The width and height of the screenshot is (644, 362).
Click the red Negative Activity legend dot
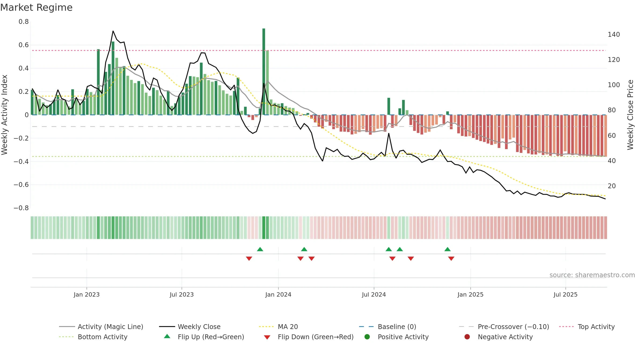[467, 337]
